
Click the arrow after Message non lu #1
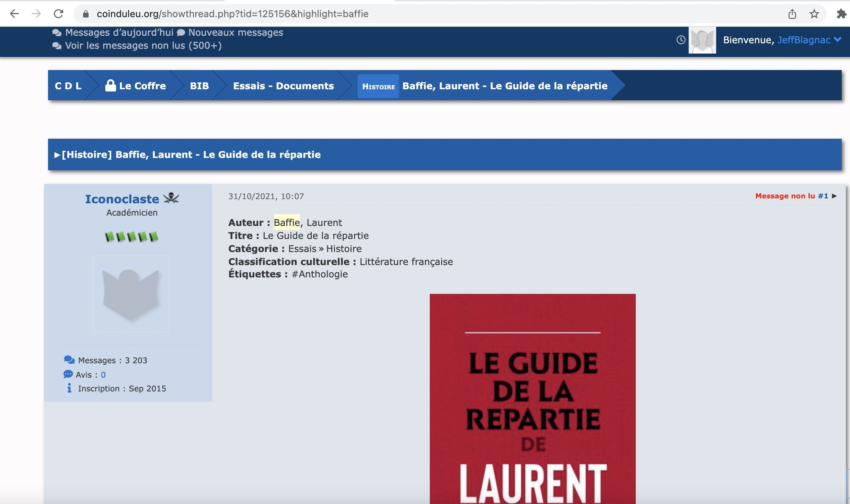835,196
